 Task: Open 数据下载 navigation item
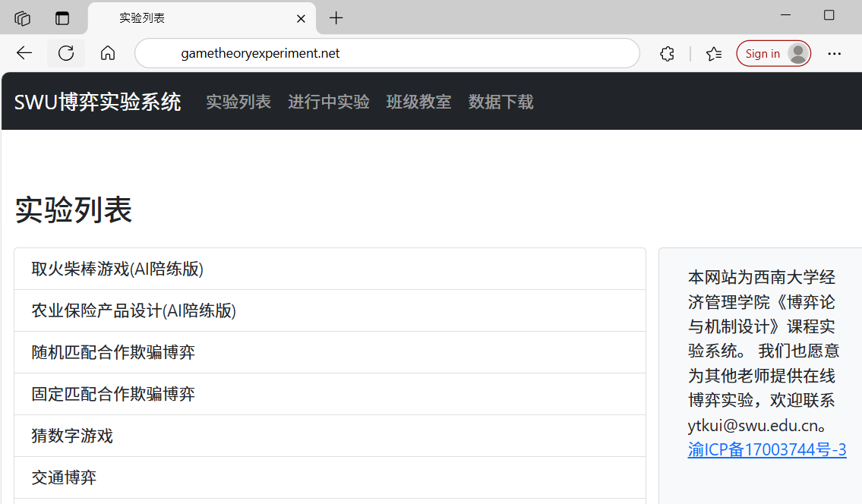click(x=500, y=102)
